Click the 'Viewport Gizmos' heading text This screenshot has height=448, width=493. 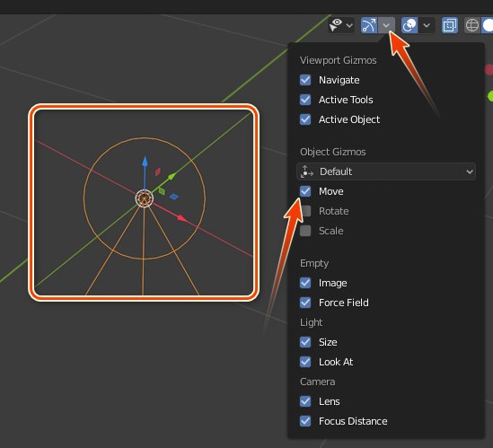click(x=338, y=60)
